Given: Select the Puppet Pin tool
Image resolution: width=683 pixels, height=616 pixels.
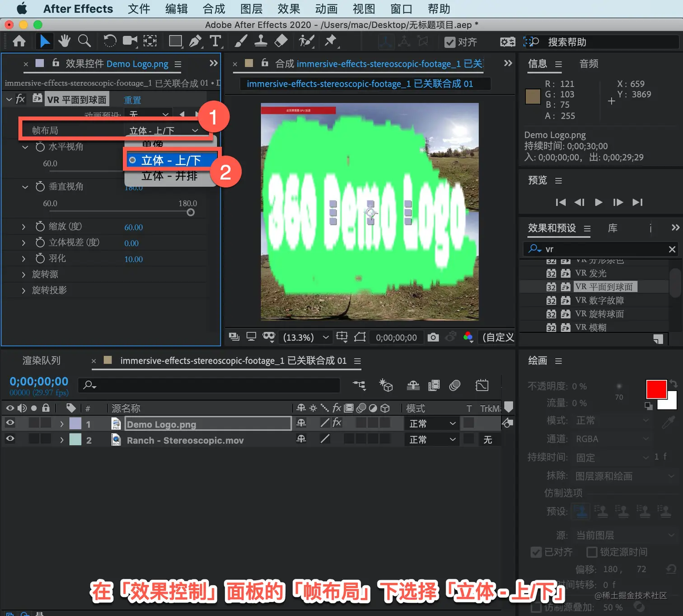Looking at the screenshot, I should tap(331, 42).
